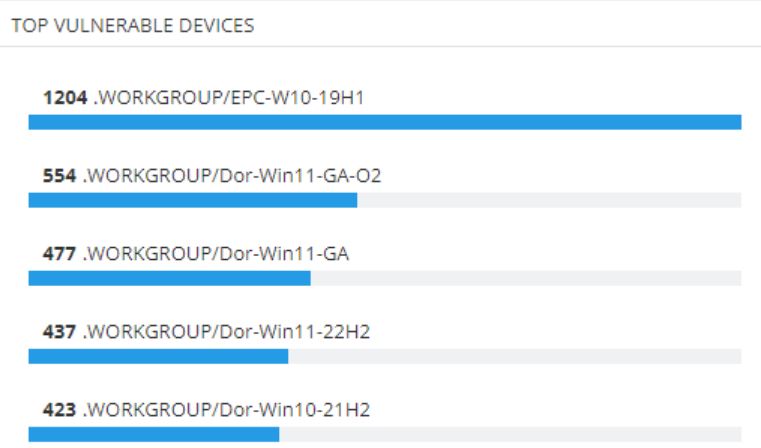
Task: Click the TOP VULNERABLE DEVICES panel title
Action: (x=132, y=26)
